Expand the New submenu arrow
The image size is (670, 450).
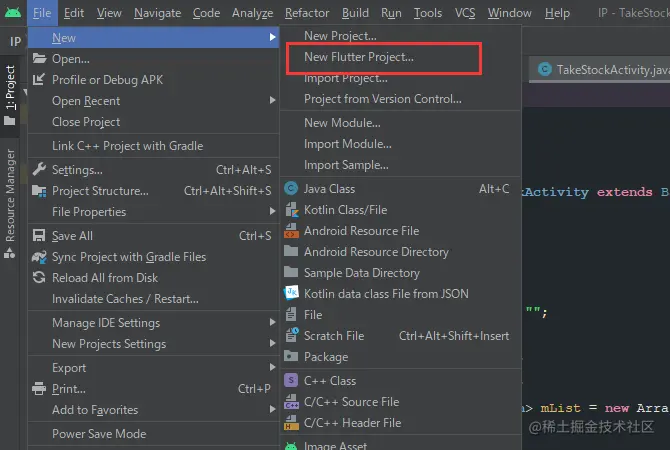272,37
